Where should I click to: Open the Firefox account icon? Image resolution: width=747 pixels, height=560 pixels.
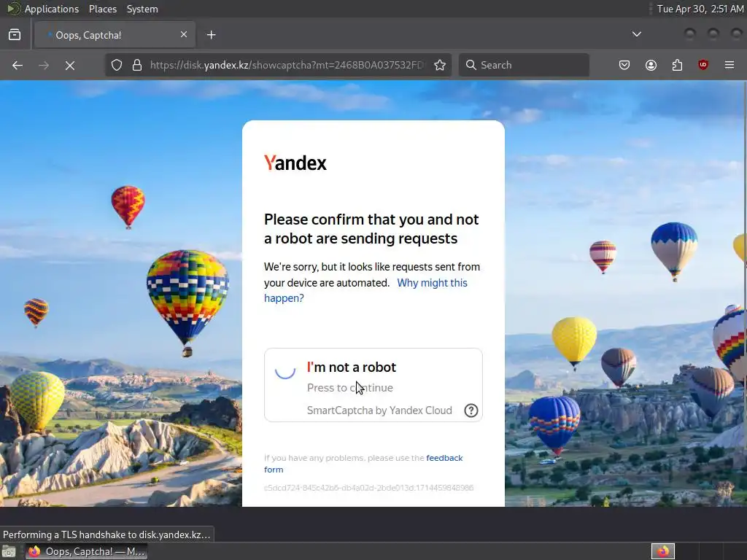pos(651,65)
